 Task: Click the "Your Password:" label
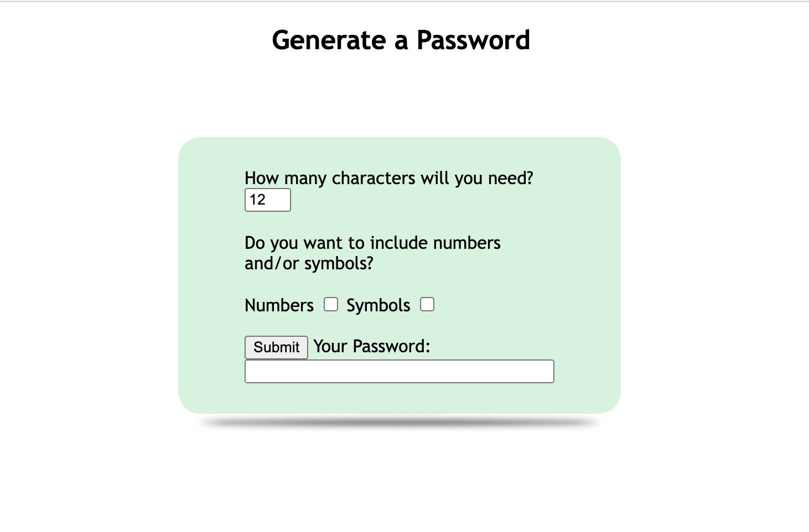pos(372,346)
